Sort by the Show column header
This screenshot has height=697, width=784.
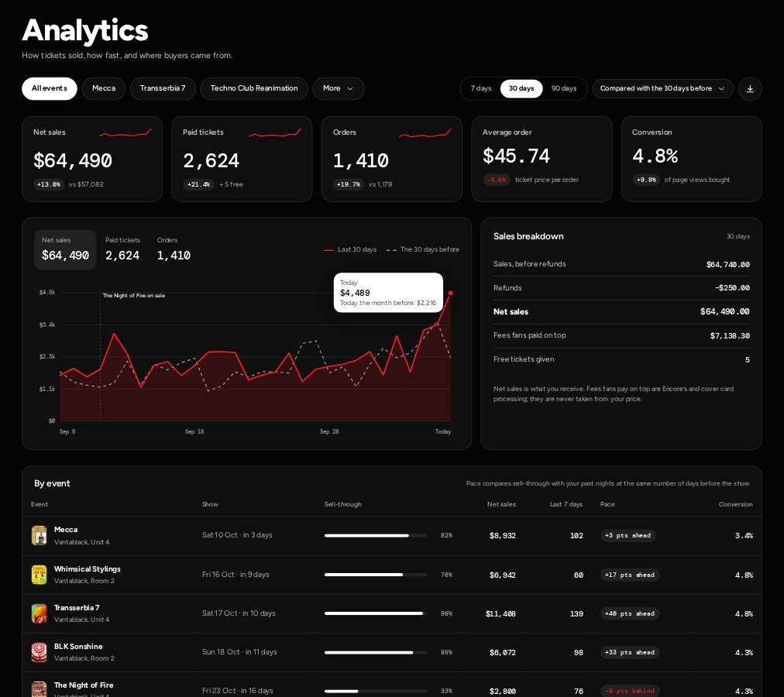210,504
